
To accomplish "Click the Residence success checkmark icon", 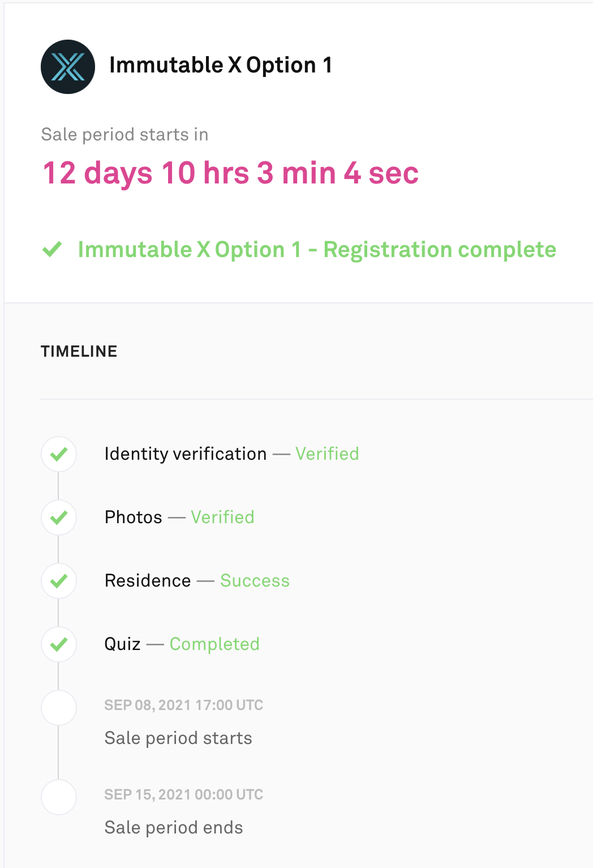I will [x=59, y=580].
